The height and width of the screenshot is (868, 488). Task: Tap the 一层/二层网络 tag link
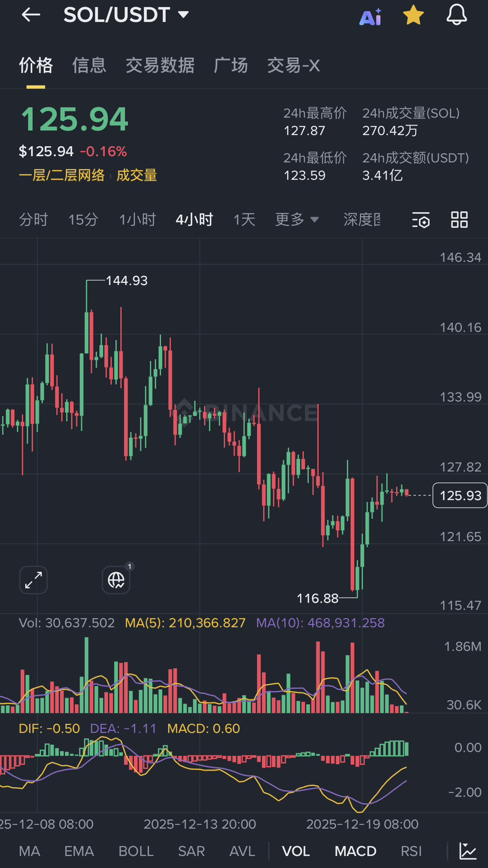pyautogui.click(x=62, y=175)
